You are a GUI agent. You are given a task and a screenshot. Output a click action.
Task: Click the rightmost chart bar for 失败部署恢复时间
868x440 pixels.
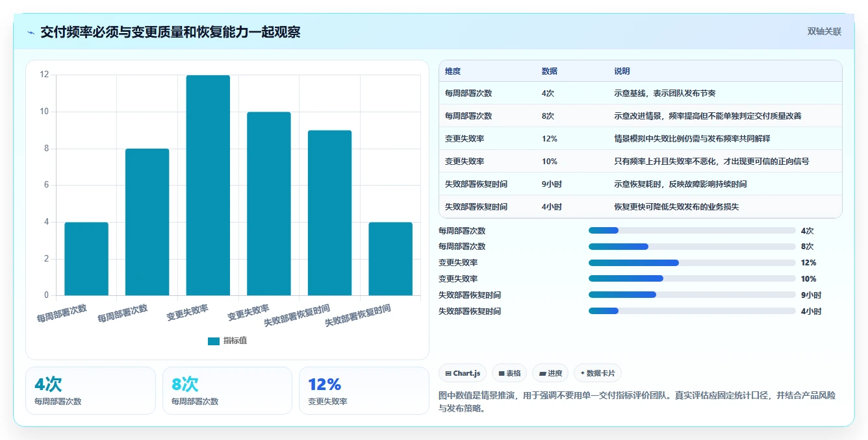tap(390, 259)
